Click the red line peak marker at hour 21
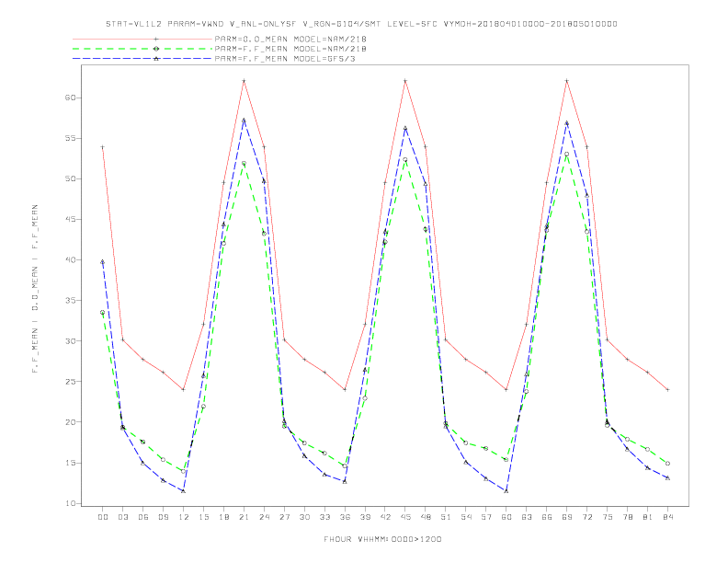728x563 pixels. pyautogui.click(x=244, y=81)
